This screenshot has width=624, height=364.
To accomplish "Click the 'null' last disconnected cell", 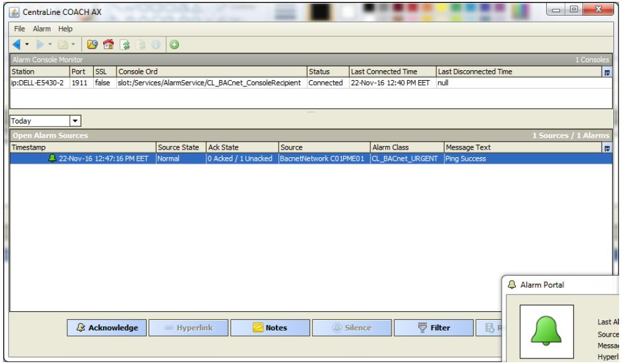I will tap(524, 83).
